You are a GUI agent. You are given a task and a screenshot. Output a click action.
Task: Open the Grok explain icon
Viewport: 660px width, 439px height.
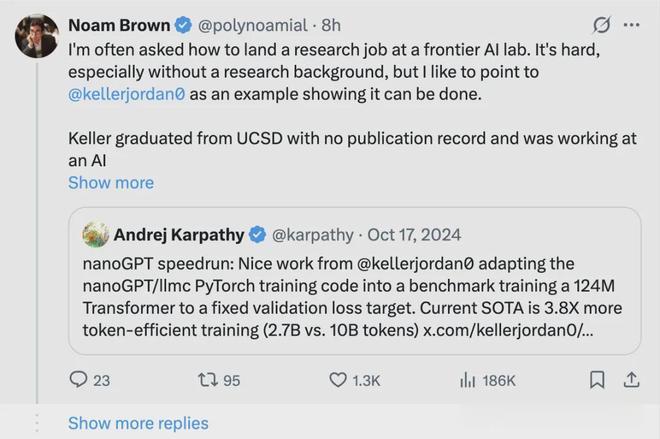point(602,24)
